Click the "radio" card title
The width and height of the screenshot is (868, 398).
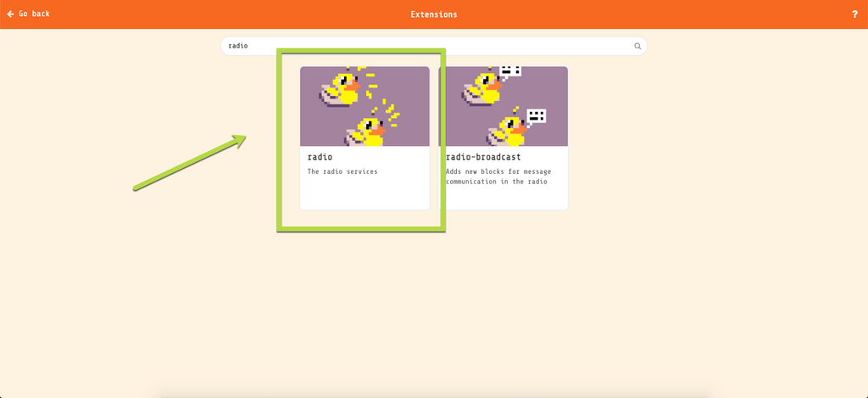[x=320, y=158]
